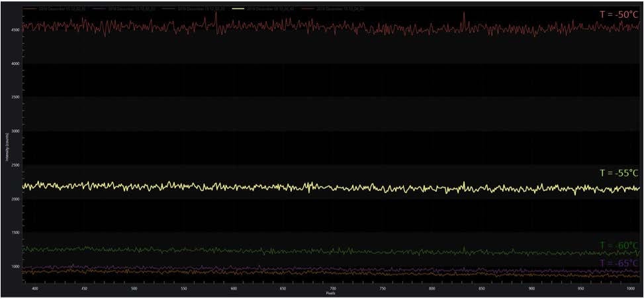Click the 2500 tick on intensity axis
The width and height of the screenshot is (644, 299).
tap(17, 165)
